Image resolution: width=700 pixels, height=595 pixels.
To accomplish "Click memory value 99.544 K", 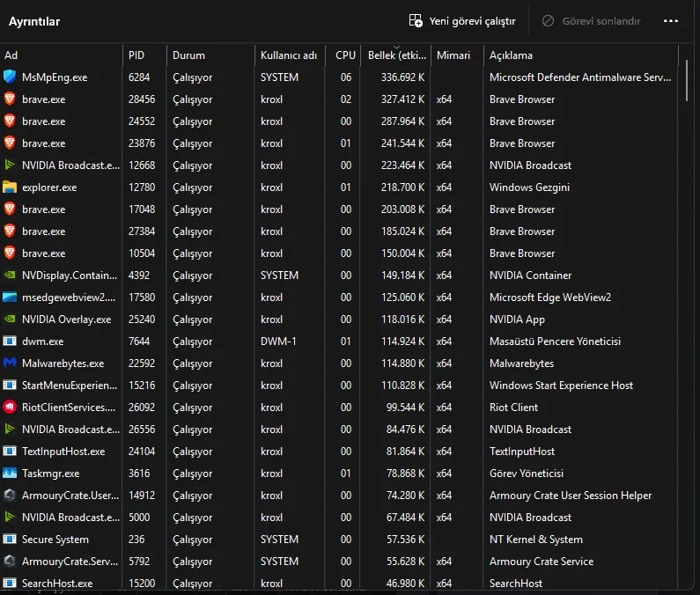I will click(405, 407).
